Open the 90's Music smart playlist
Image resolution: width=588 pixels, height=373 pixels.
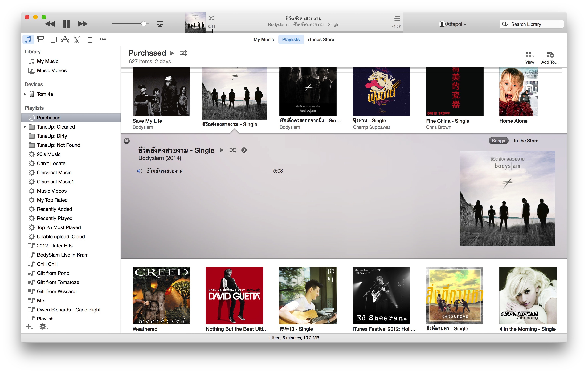pos(71,154)
